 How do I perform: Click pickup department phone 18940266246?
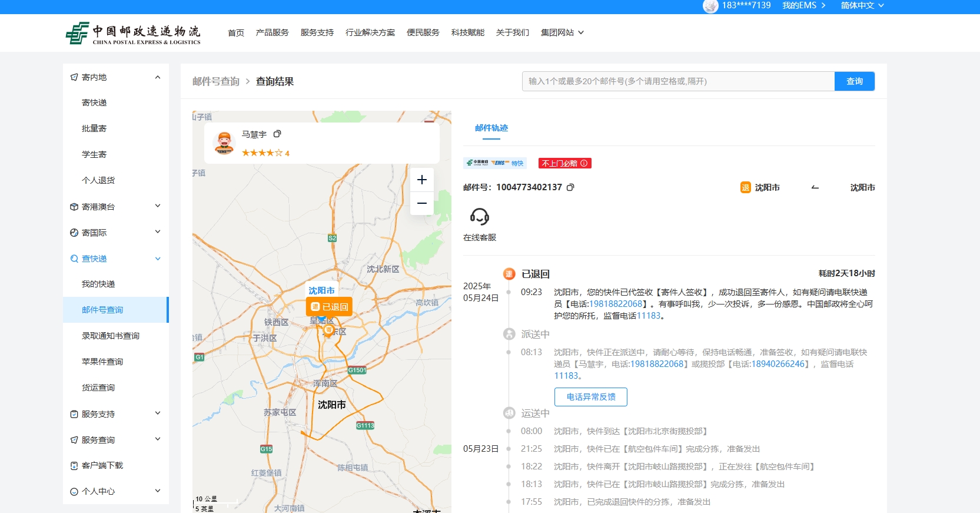coord(778,364)
